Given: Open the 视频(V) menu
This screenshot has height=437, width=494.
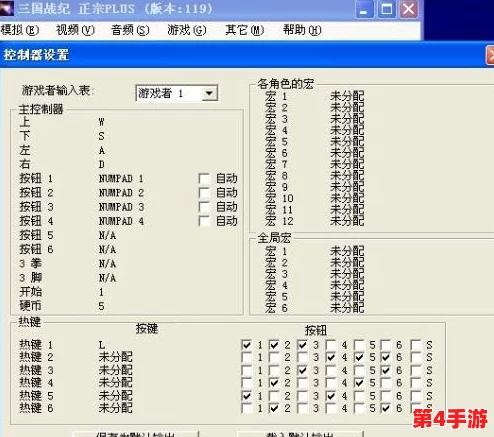Looking at the screenshot, I should tap(75, 30).
